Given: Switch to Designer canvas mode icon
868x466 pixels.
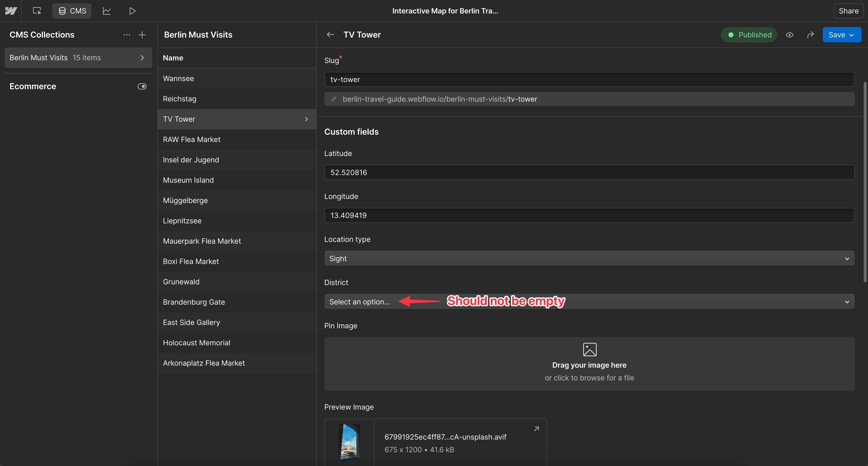Looking at the screenshot, I should pos(37,11).
